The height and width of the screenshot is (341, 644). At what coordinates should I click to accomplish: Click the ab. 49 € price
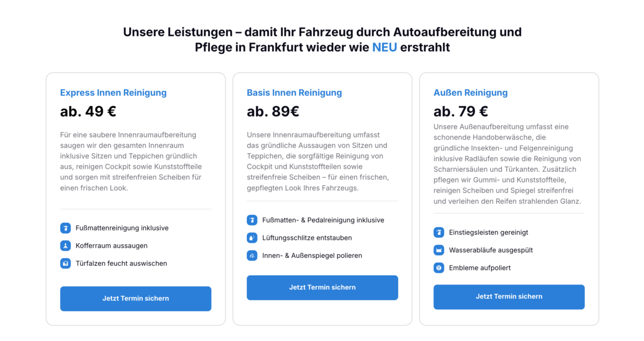click(88, 112)
